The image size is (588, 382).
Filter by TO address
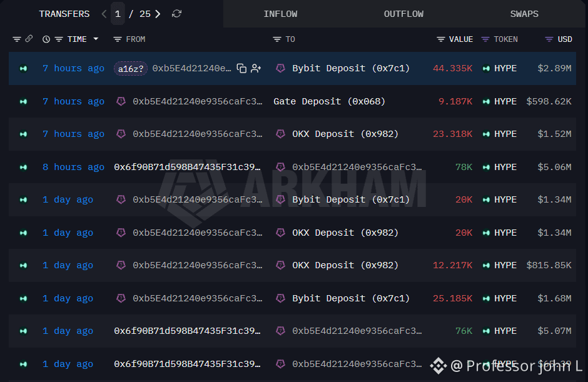click(276, 39)
